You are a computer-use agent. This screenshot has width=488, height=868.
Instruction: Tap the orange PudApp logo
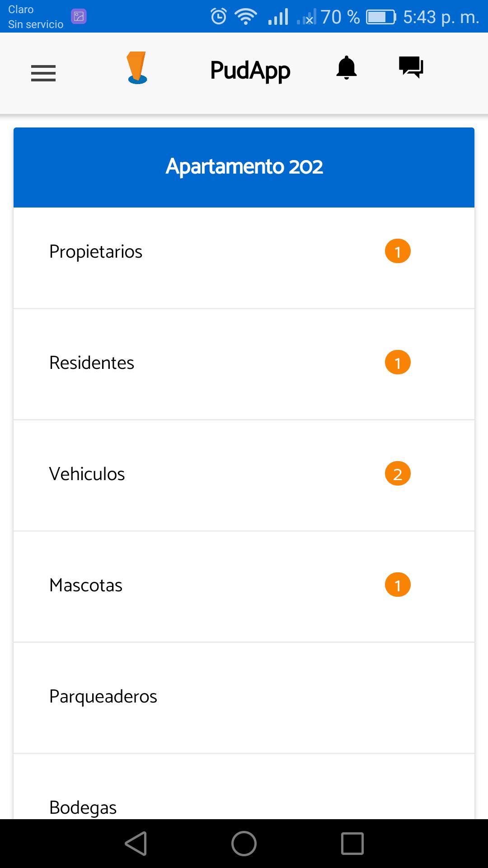pos(137,68)
